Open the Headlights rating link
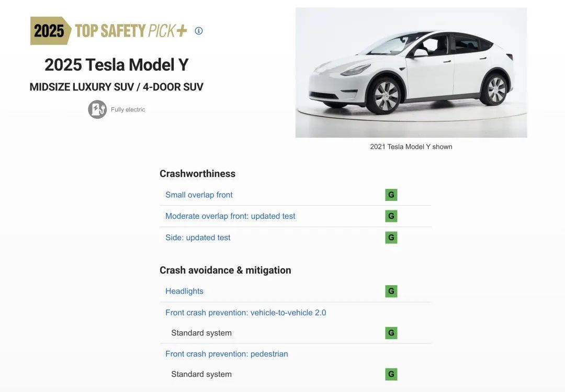Screen dimensions: 565x392 [184, 292]
